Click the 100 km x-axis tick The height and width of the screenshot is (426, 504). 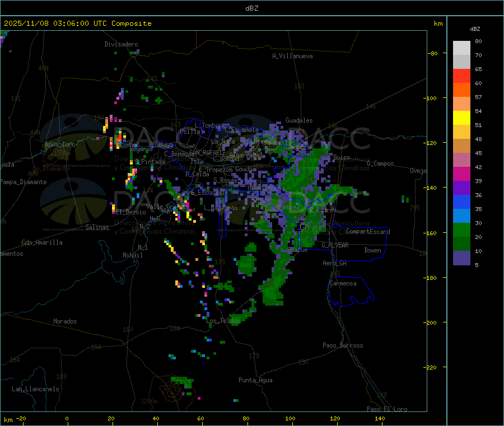[290, 418]
